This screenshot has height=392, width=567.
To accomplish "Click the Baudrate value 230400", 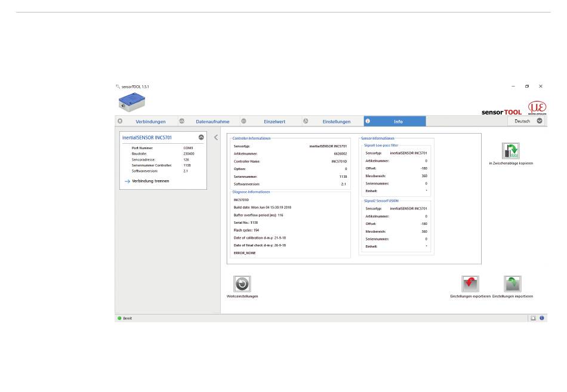I will pyautogui.click(x=189, y=154).
